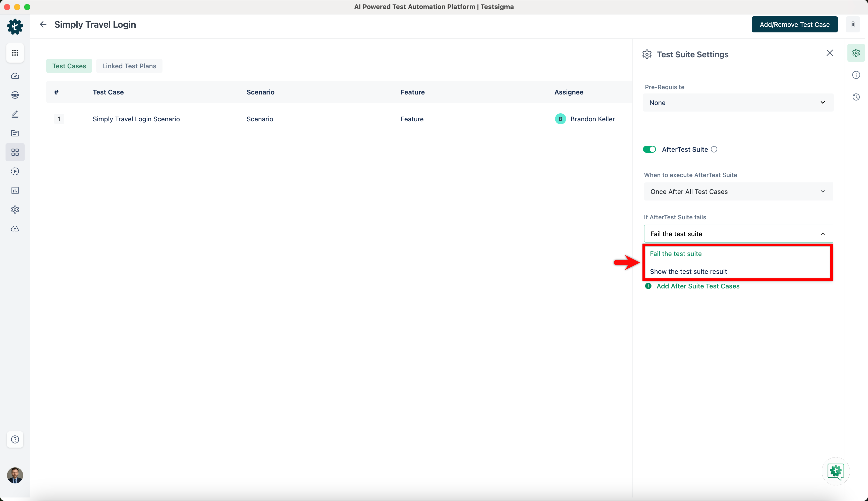The width and height of the screenshot is (868, 501).
Task: Click the help question mark icon
Action: 15,439
